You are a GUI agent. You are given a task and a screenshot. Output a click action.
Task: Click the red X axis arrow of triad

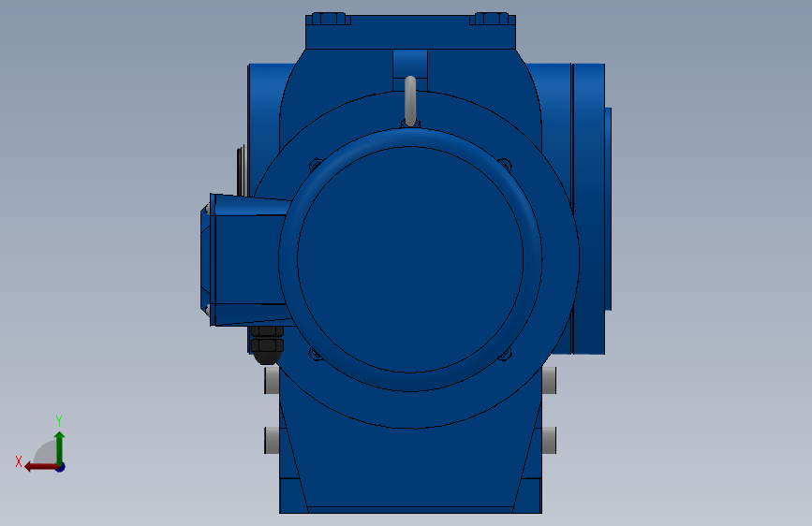[40, 467]
